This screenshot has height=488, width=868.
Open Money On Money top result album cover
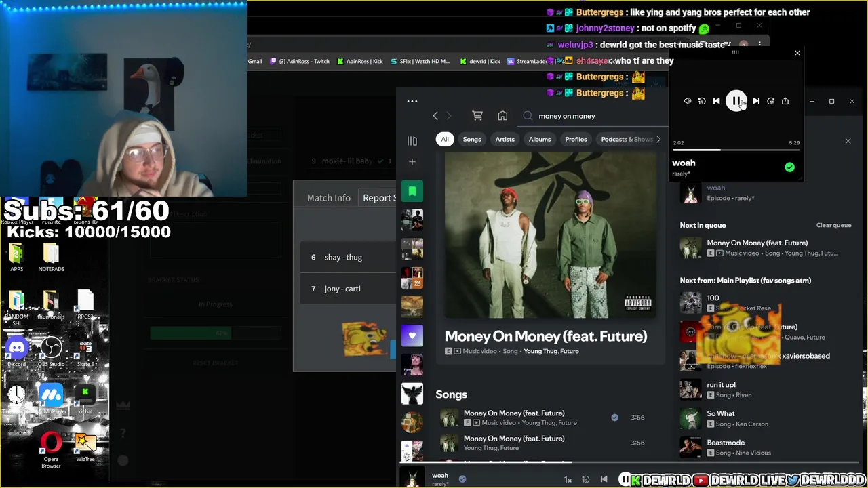point(550,235)
